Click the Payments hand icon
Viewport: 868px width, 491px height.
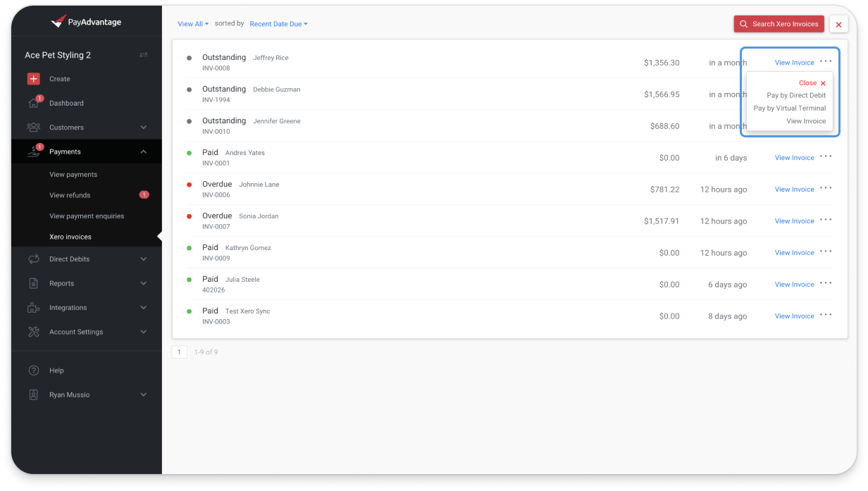click(33, 151)
